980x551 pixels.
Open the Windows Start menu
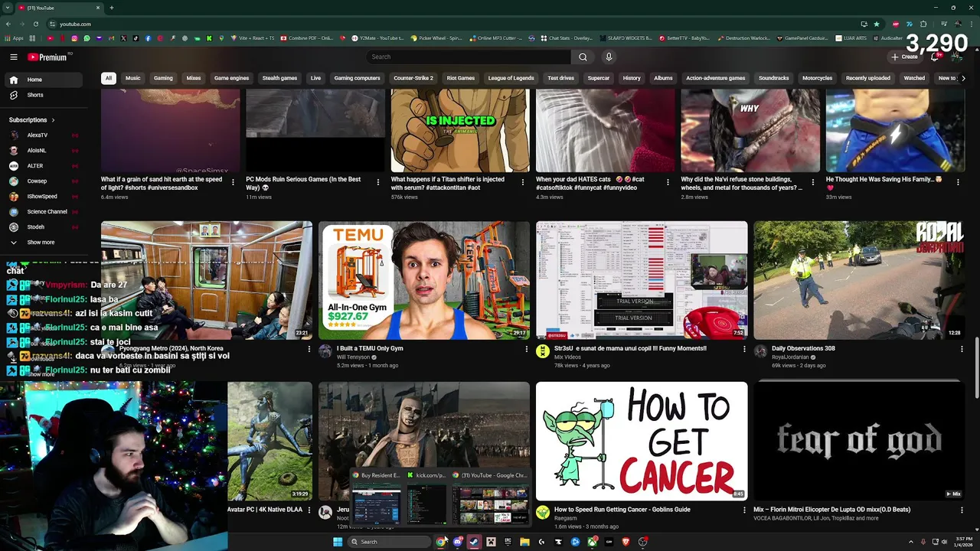click(338, 542)
